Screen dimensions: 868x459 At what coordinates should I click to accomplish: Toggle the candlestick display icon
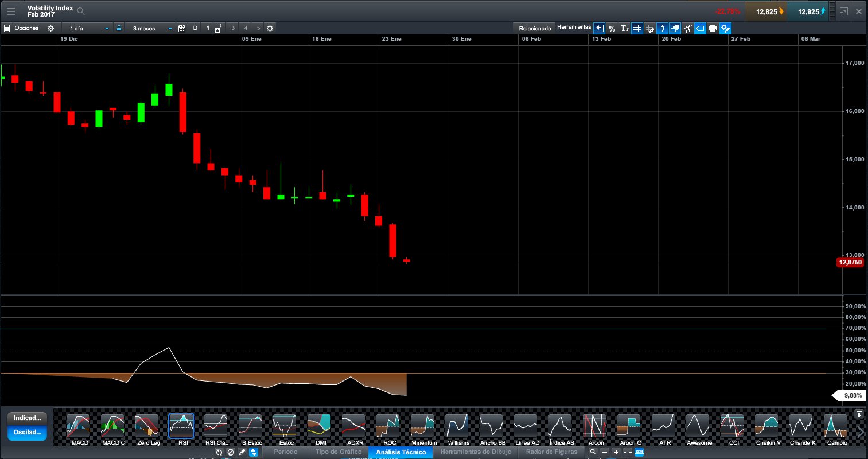click(x=662, y=28)
